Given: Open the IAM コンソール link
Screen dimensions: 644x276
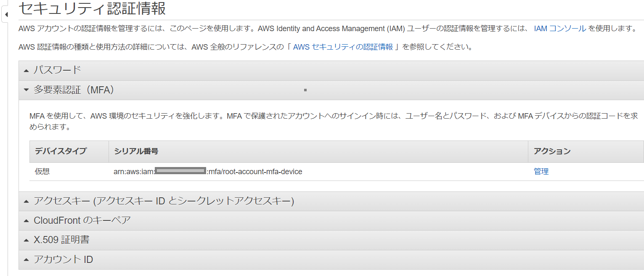Looking at the screenshot, I should (560, 29).
